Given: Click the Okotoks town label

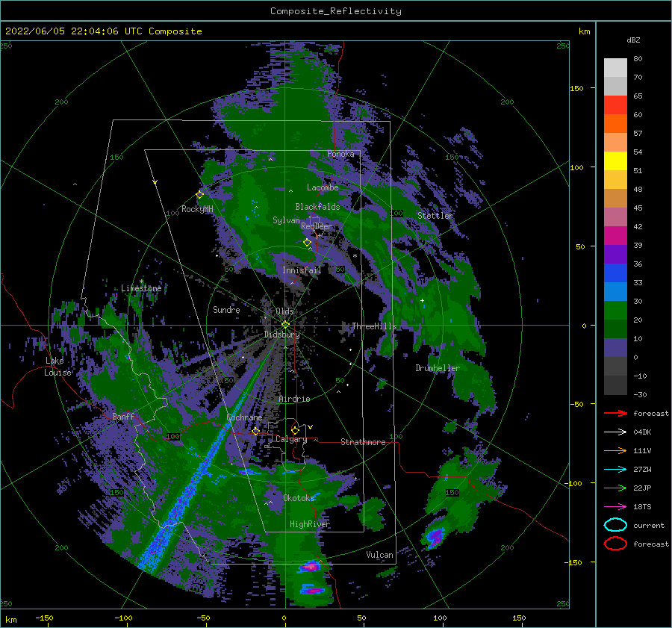Looking at the screenshot, I should (x=299, y=498).
